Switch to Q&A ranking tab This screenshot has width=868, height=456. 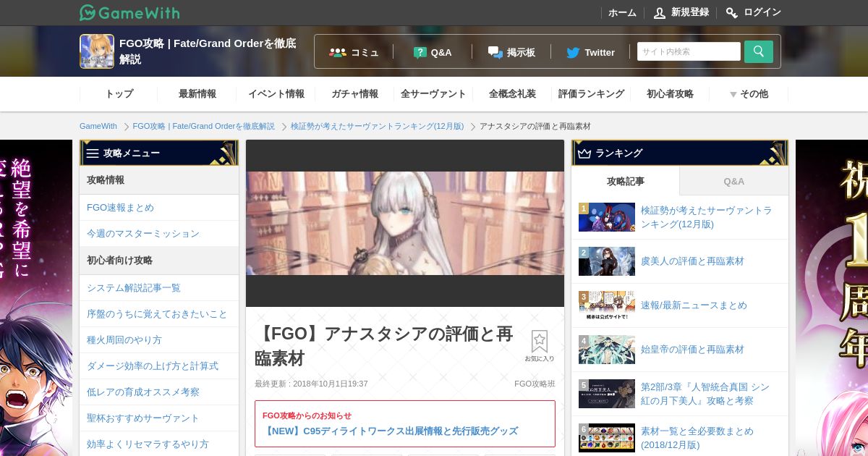click(734, 181)
